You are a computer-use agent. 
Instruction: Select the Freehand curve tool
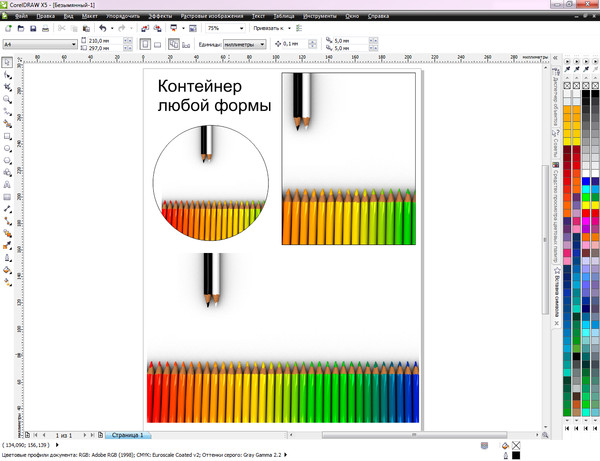pos(7,112)
